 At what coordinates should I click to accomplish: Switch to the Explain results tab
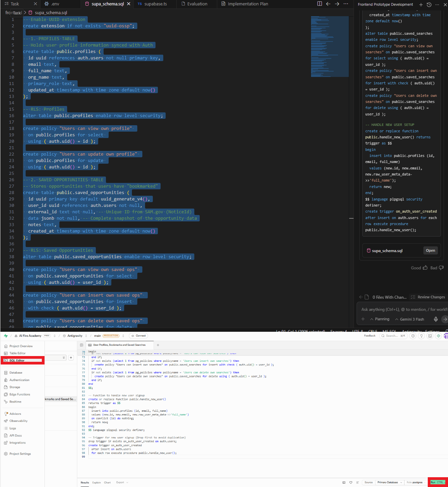point(96,482)
